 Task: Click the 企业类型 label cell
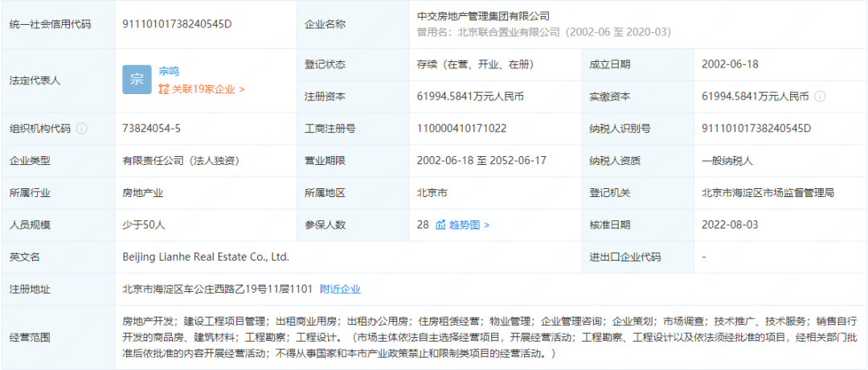(x=58, y=161)
